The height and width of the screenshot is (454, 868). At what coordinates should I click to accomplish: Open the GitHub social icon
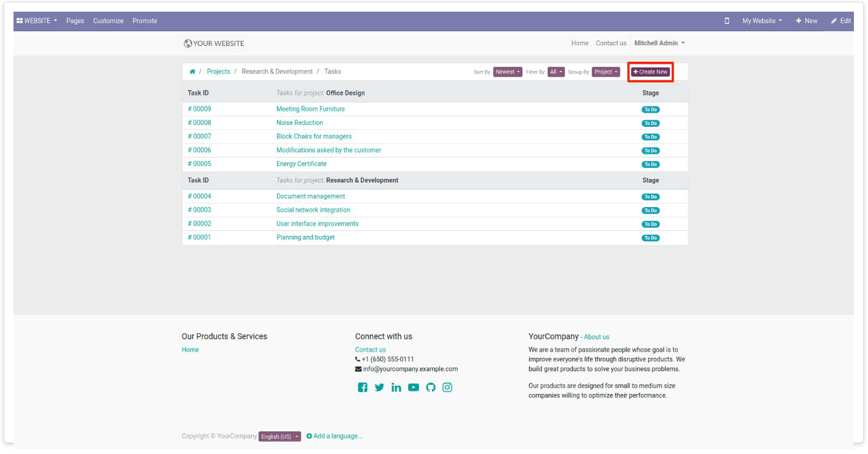431,387
